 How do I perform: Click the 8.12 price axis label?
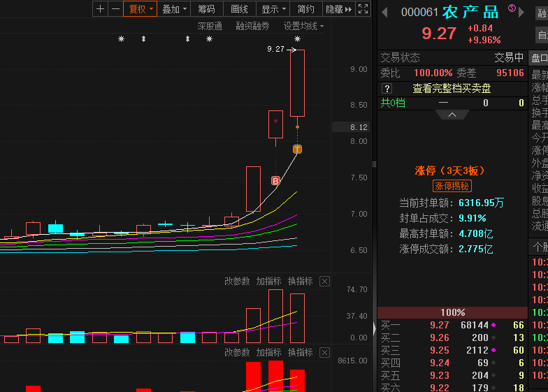351,127
